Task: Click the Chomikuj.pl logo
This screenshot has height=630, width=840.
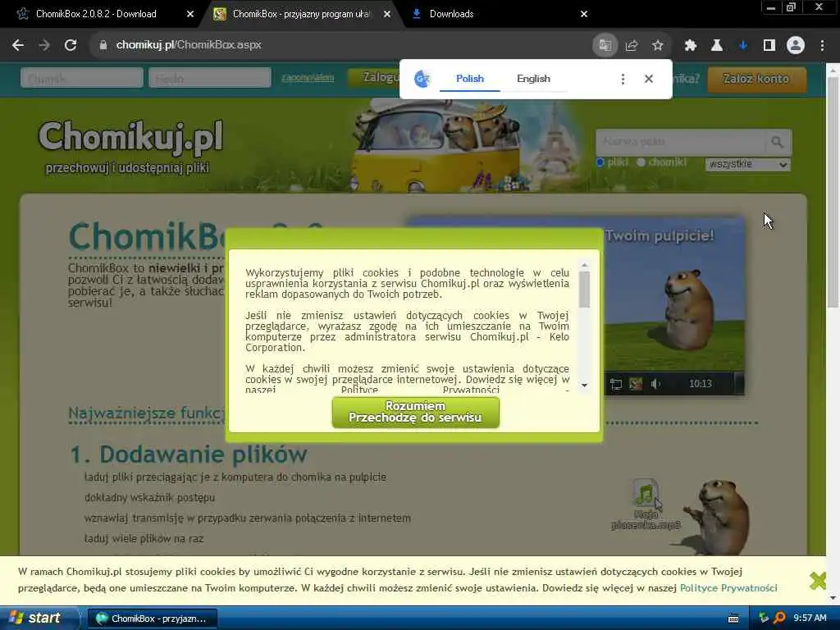Action: pyautogui.click(x=130, y=136)
